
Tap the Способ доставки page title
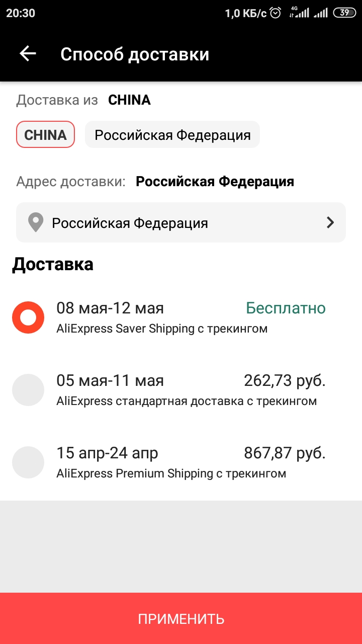[135, 54]
